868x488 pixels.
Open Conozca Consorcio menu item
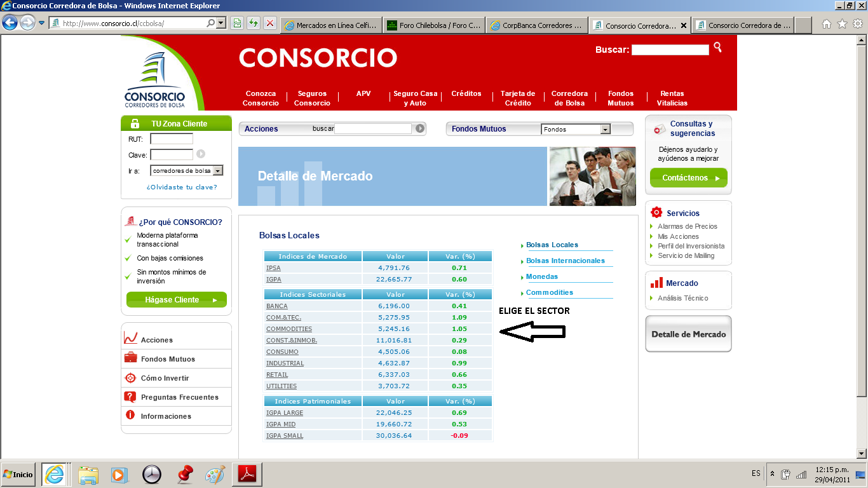click(261, 98)
